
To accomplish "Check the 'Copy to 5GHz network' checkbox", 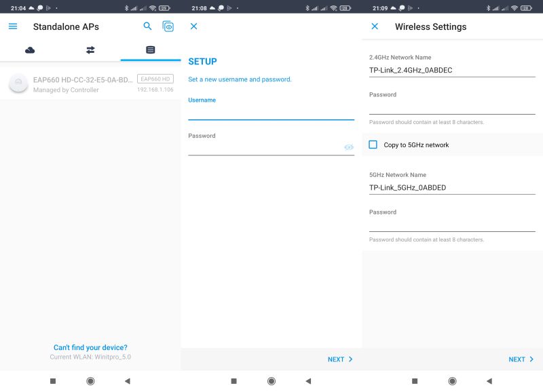I will click(x=373, y=144).
